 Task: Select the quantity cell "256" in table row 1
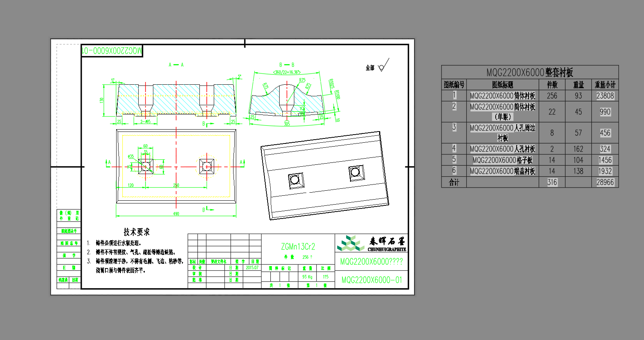tap(552, 96)
